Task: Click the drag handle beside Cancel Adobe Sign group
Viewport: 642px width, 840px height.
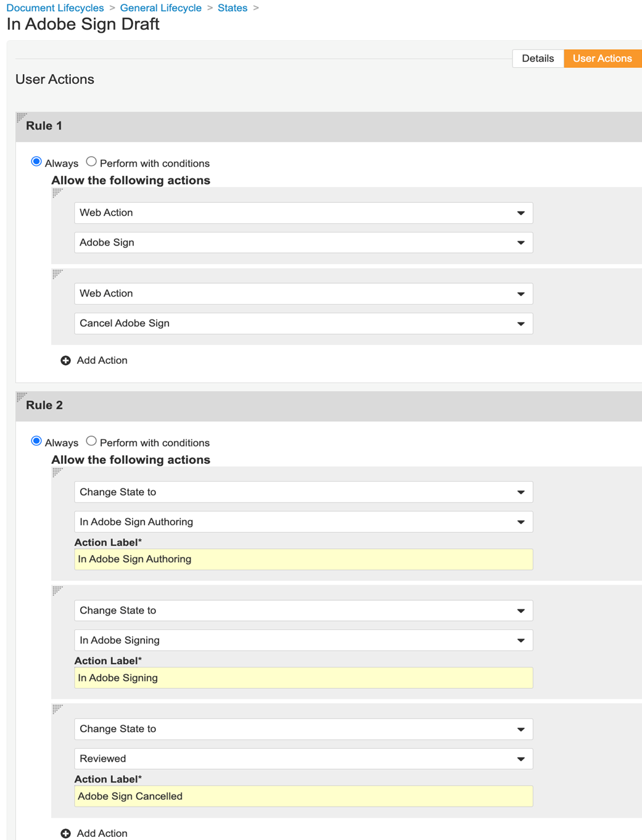Action: point(58,274)
